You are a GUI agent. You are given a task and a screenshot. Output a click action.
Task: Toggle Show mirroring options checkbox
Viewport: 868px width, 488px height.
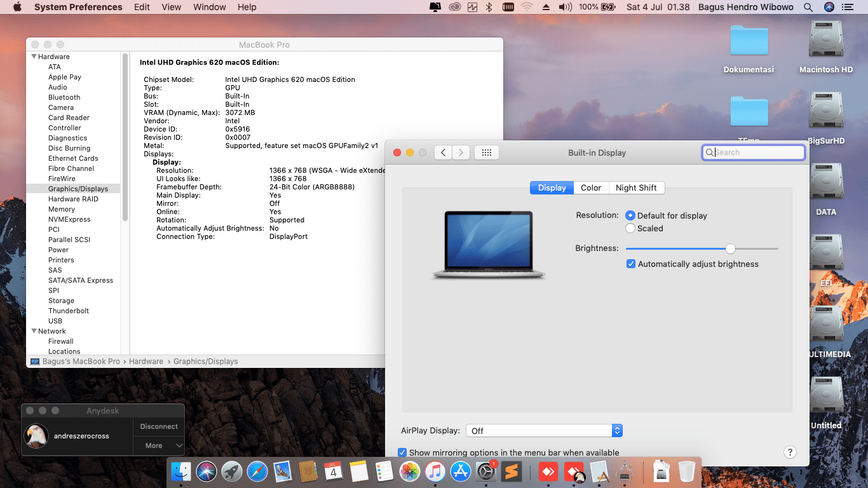402,452
